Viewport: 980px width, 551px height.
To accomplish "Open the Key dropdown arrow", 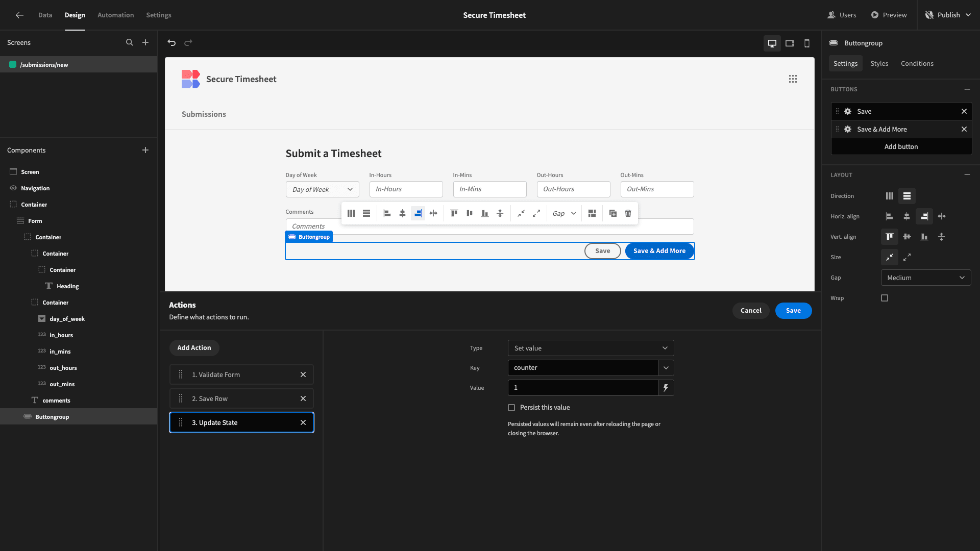I will click(666, 368).
